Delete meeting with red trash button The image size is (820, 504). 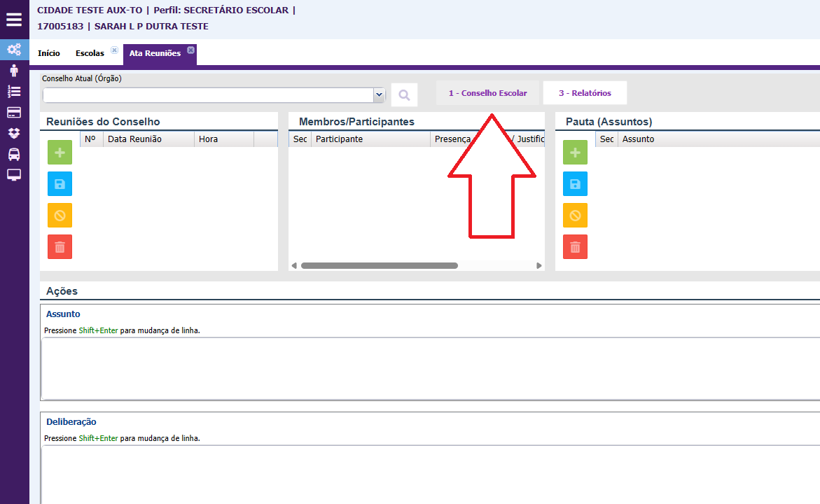tap(60, 247)
